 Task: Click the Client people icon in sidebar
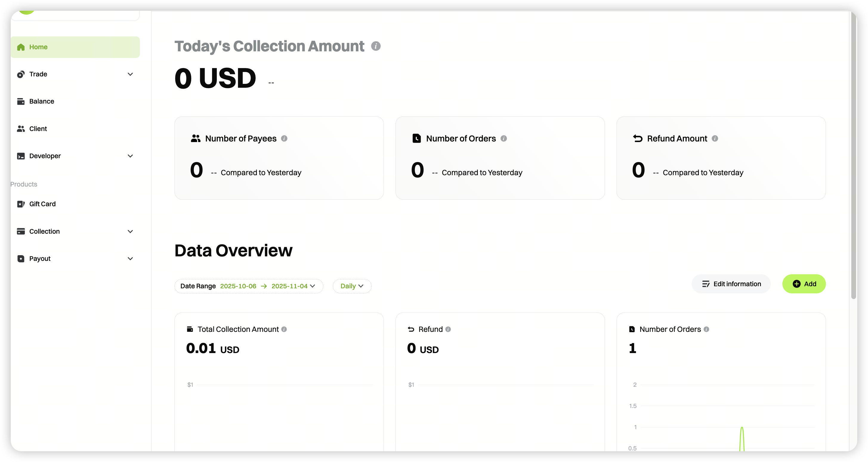point(21,129)
